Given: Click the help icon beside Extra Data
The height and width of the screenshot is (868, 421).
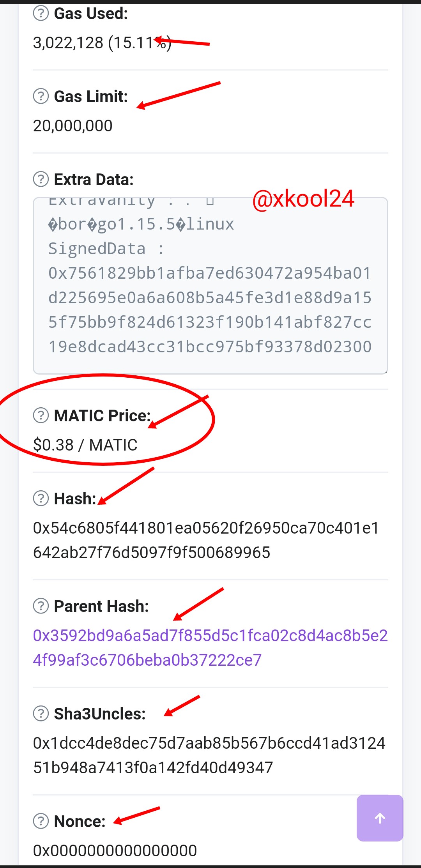Looking at the screenshot, I should click(x=41, y=179).
